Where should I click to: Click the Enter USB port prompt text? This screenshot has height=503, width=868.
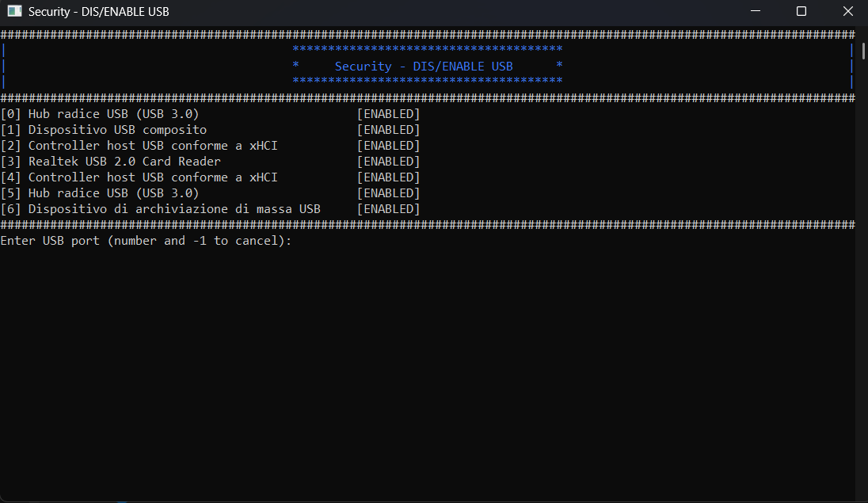pyautogui.click(x=146, y=241)
